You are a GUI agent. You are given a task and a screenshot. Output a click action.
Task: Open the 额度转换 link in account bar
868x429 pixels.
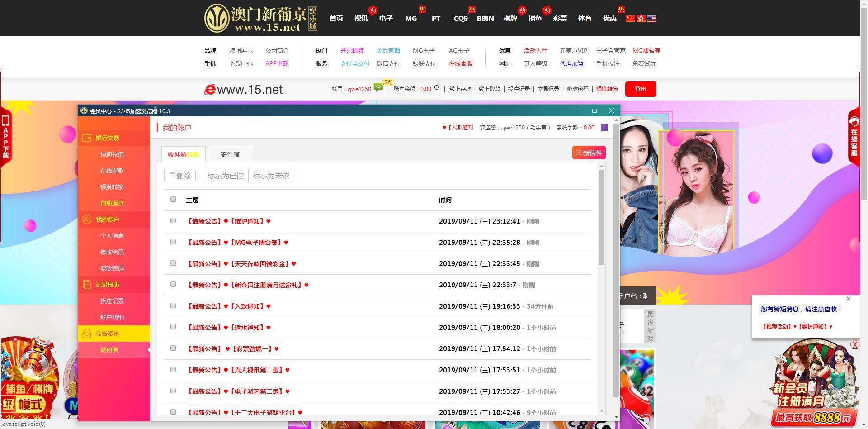607,89
